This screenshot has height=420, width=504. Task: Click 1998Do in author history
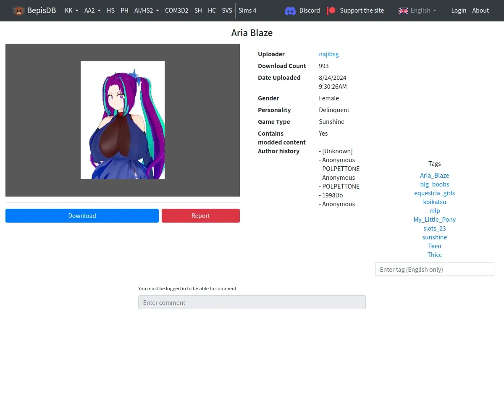[x=333, y=195]
